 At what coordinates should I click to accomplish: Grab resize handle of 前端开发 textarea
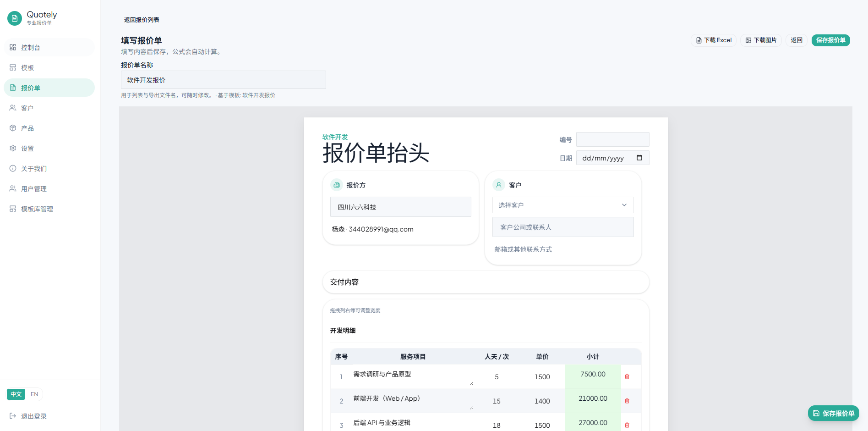471,408
